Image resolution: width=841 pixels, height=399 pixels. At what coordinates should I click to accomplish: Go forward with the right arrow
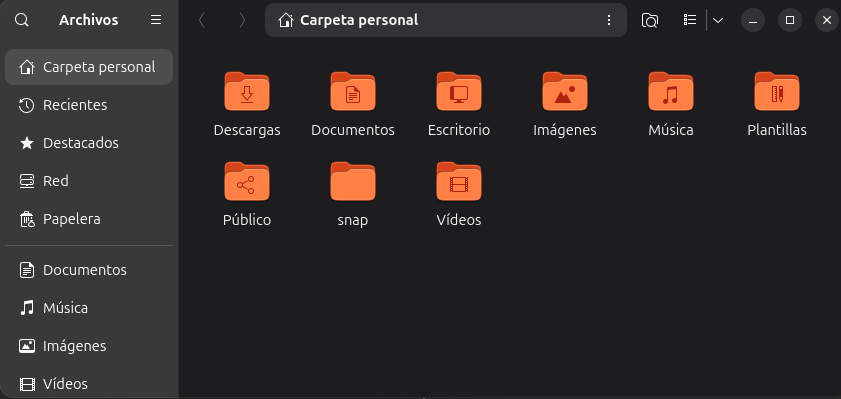point(242,20)
